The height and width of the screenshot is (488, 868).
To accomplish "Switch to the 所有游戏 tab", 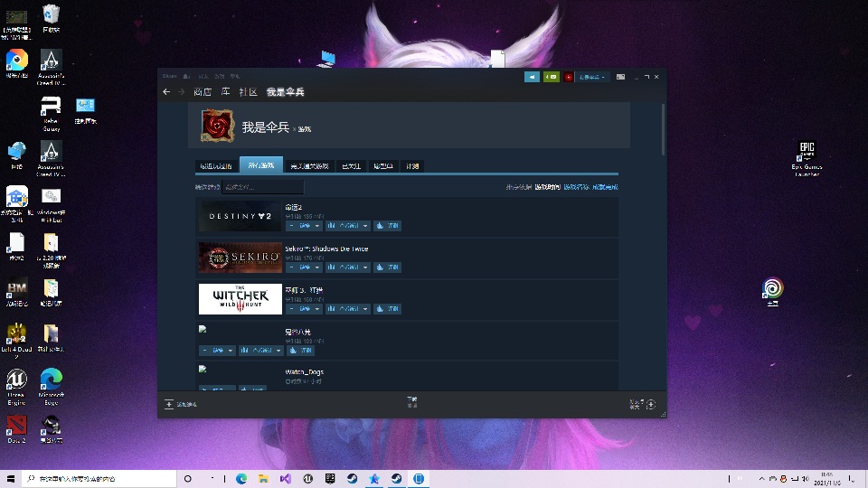I will [261, 164].
